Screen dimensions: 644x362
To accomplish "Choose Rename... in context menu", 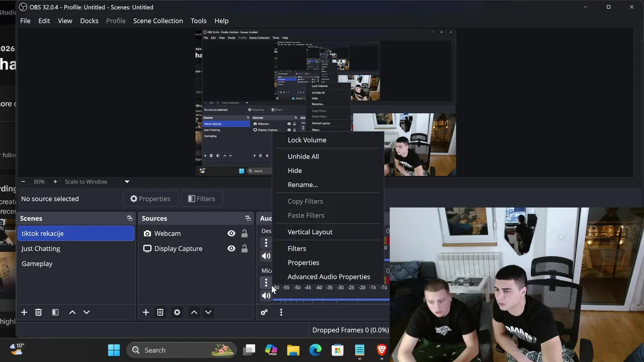I will pos(328,185).
